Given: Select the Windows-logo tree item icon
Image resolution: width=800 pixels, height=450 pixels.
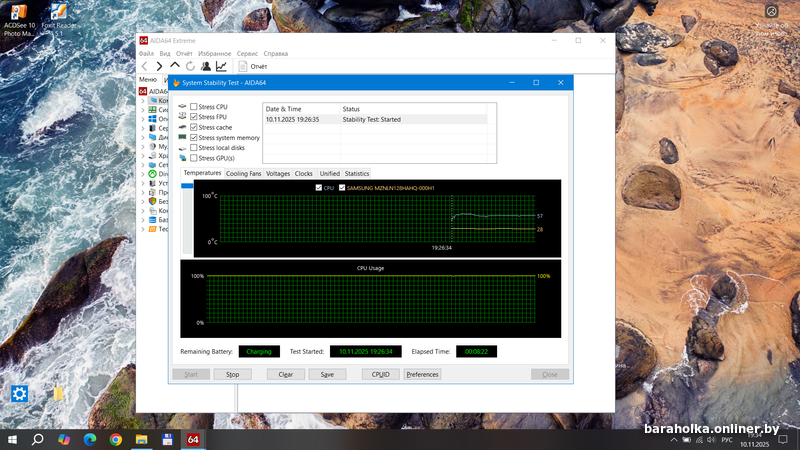Looking at the screenshot, I should coord(152,119).
